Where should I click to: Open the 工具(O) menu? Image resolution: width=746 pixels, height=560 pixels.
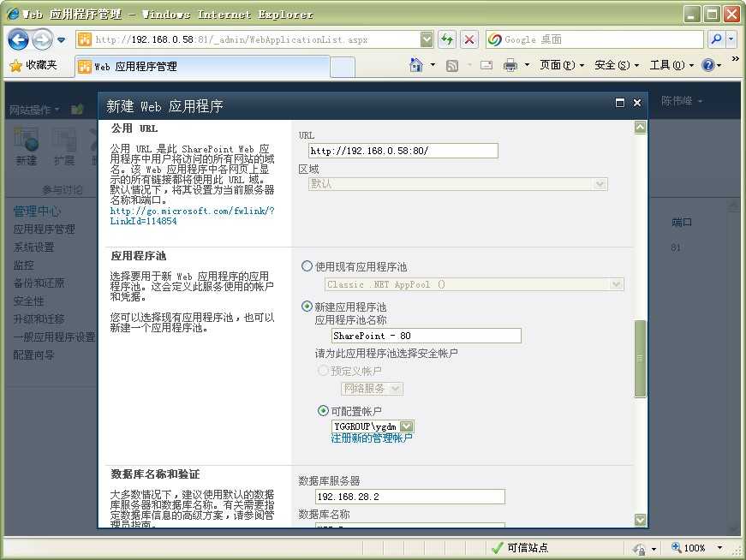[671, 65]
